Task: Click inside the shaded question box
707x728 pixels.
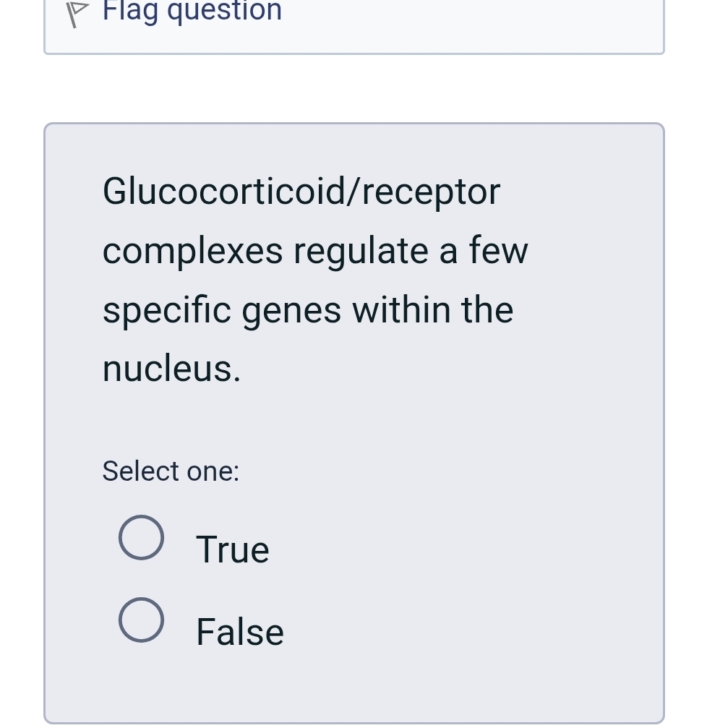Action: pos(354,419)
